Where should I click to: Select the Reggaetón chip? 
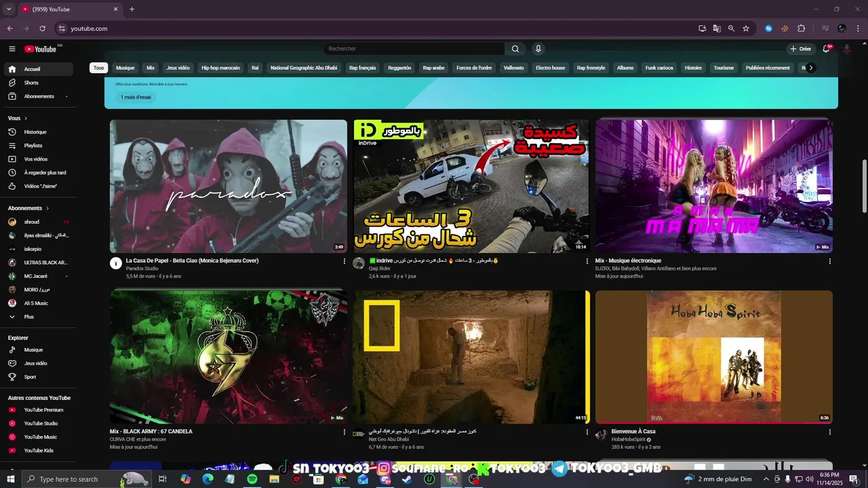point(399,68)
